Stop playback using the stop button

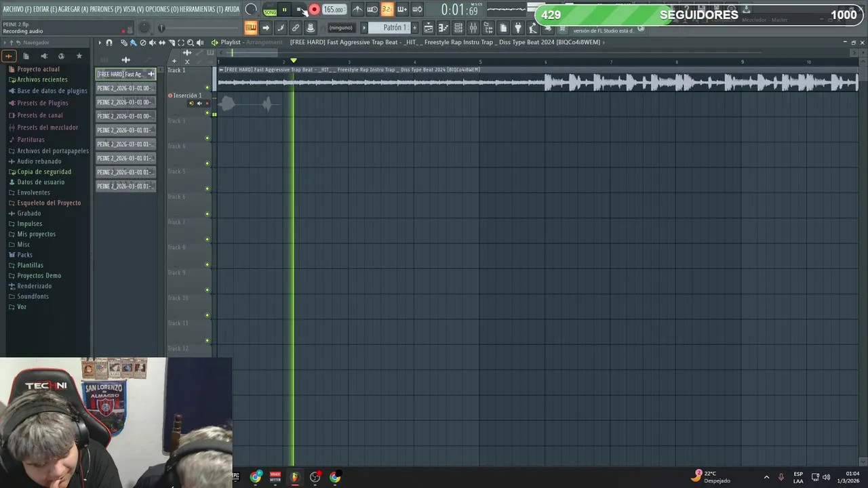[299, 9]
